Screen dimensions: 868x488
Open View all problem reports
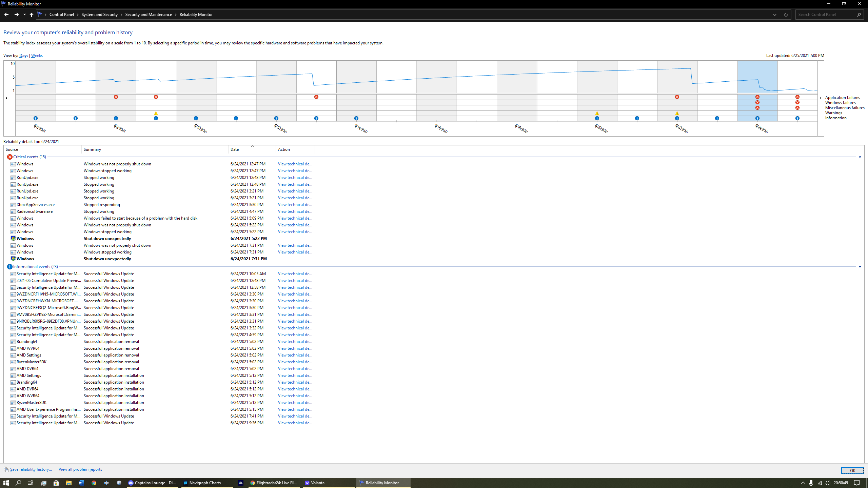pyautogui.click(x=80, y=469)
